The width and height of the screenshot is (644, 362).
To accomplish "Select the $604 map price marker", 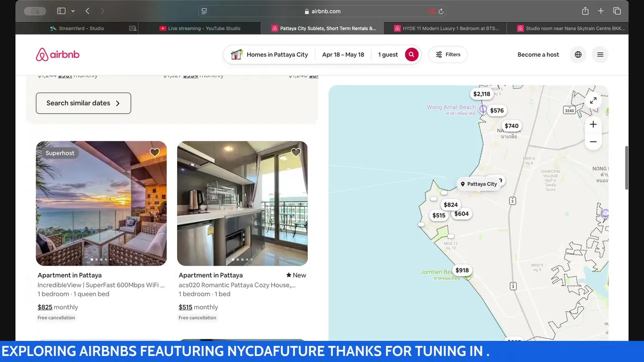I will click(x=461, y=214).
